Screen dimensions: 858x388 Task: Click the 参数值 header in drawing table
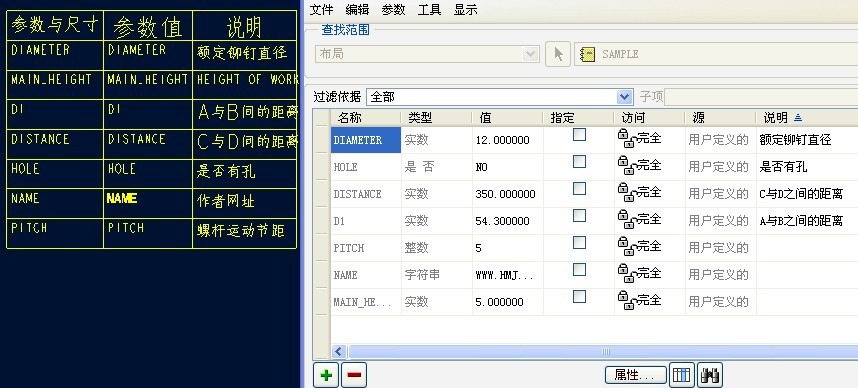point(148,26)
